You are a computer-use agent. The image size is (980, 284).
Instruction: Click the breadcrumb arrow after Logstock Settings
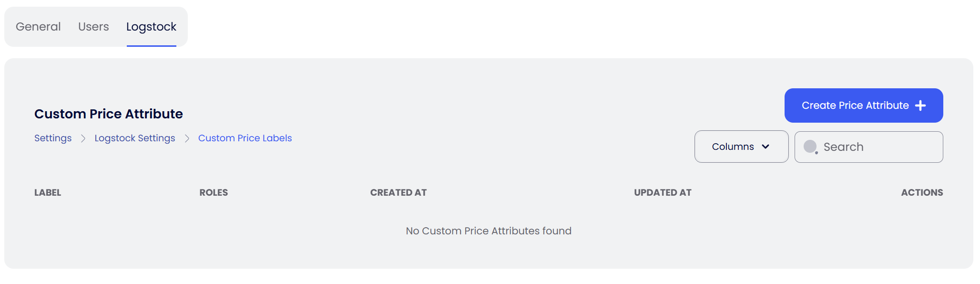click(187, 138)
